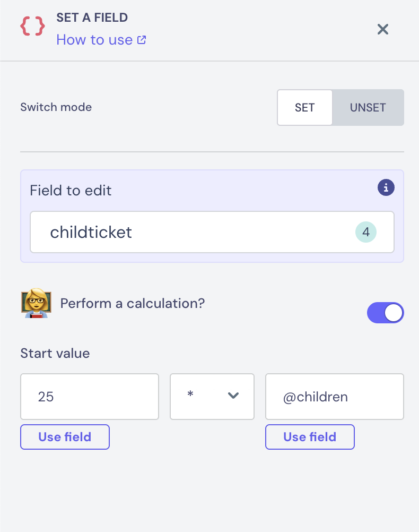The height and width of the screenshot is (532, 419).
Task: Click the red curly braces icon
Action: (x=32, y=26)
